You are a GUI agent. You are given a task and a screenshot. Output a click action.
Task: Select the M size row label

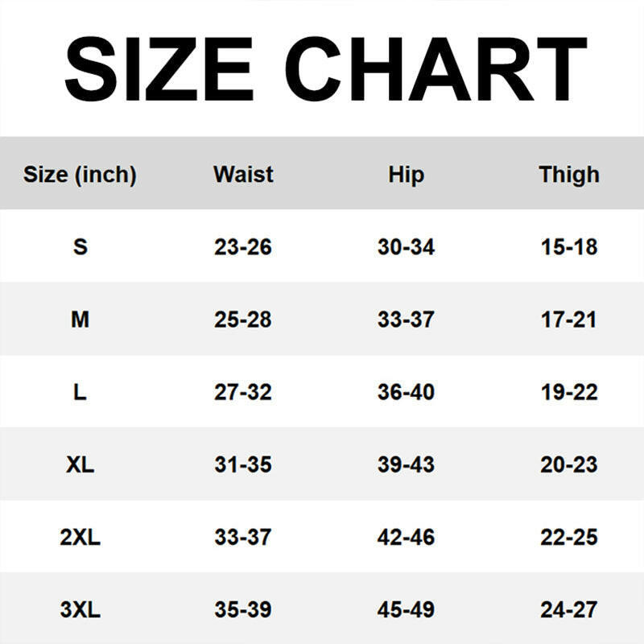click(x=80, y=320)
